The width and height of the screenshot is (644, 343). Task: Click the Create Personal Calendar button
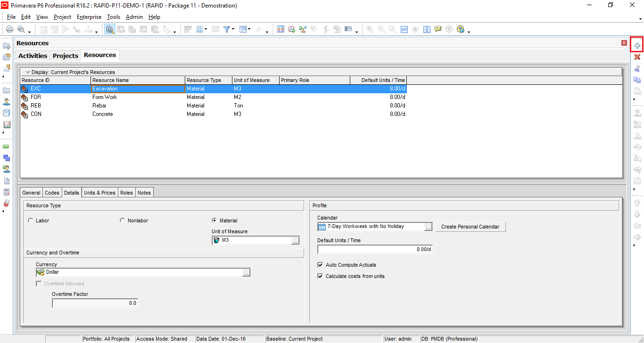(x=470, y=227)
